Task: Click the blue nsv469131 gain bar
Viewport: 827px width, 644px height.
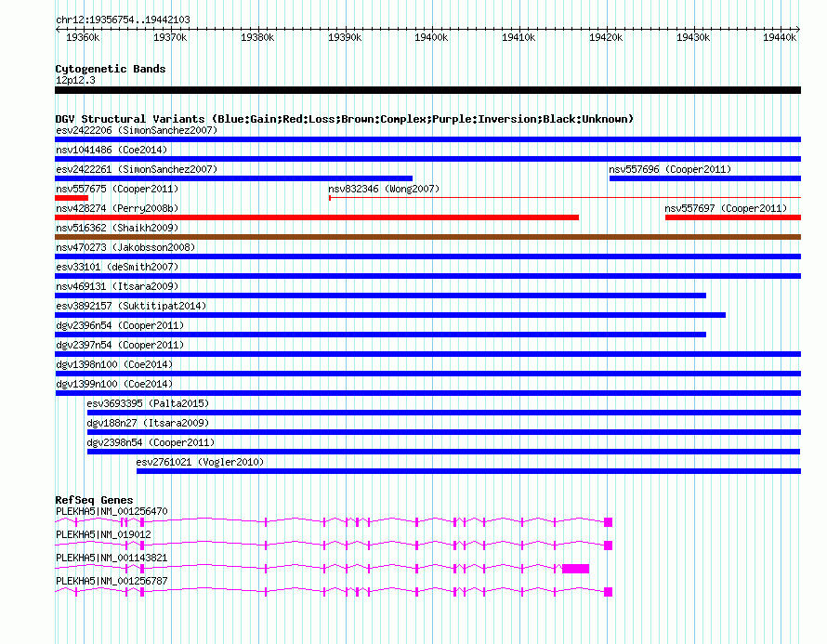Action: pyautogui.click(x=380, y=296)
